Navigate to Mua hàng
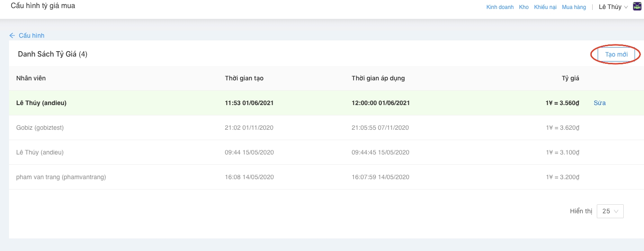 [x=574, y=7]
